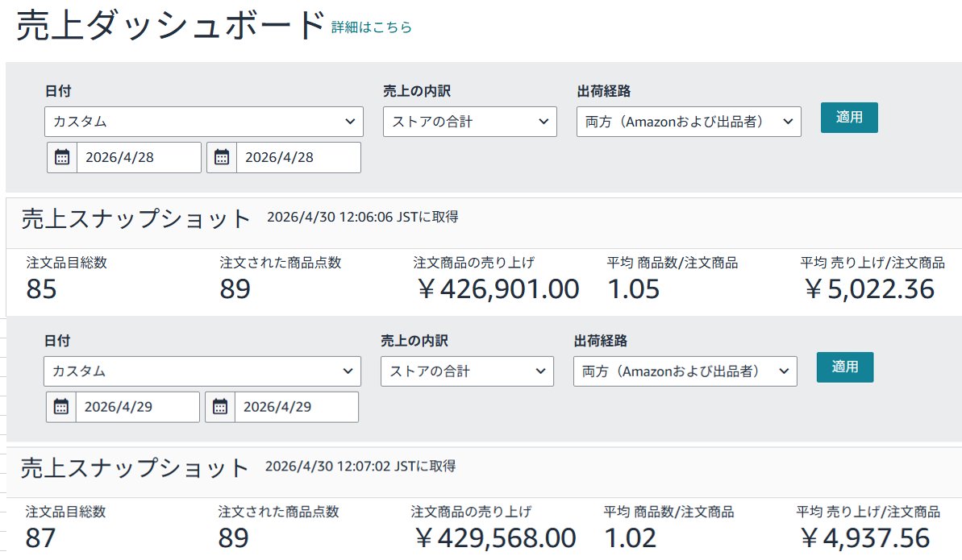Expand the カスタム date dropdown above 2026/4/28
Screen dimensions: 962x560
coord(204,122)
